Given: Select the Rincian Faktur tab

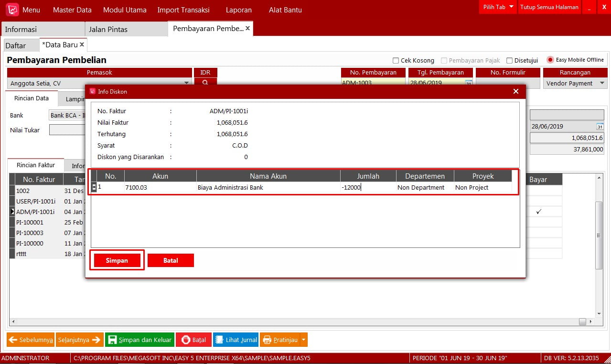Looking at the screenshot, I should (x=36, y=165).
